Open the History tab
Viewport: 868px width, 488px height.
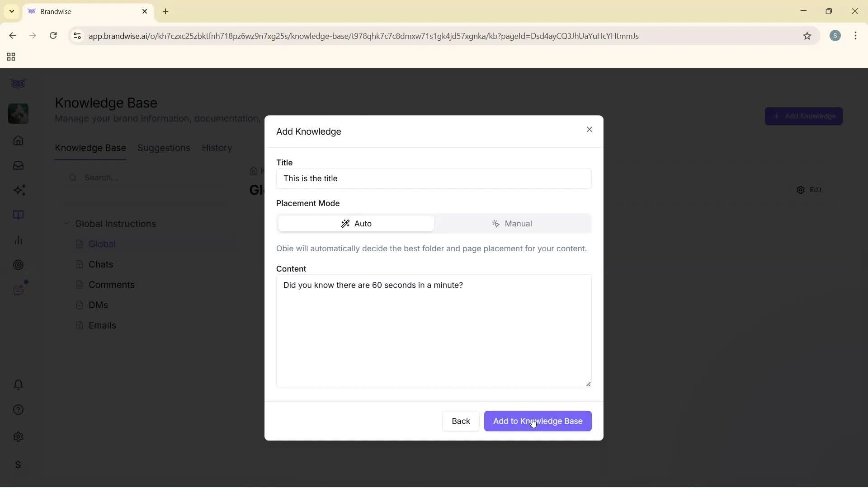[217, 148]
